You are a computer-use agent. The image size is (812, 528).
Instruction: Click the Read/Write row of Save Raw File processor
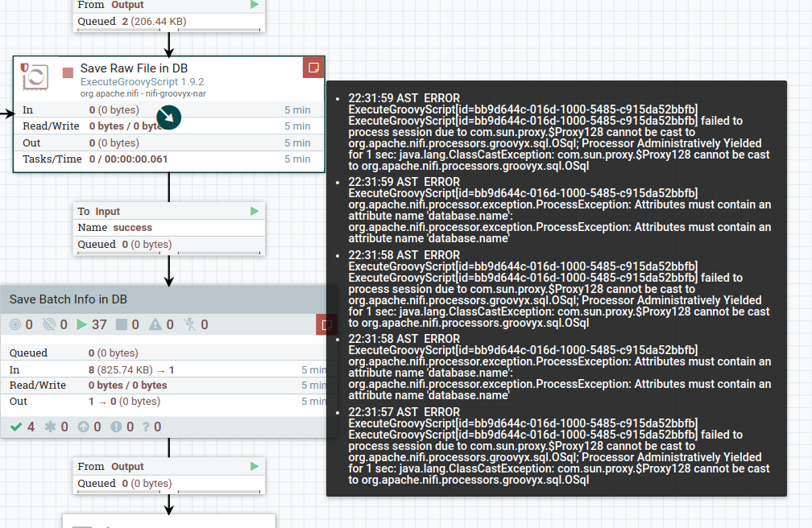coord(169,126)
